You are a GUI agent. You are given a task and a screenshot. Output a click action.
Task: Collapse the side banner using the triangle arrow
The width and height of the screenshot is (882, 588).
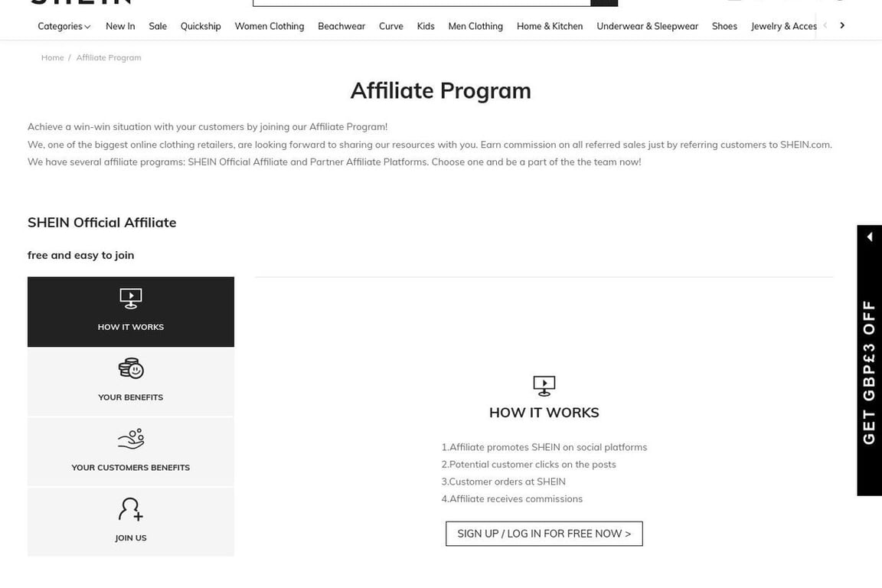pos(870,237)
